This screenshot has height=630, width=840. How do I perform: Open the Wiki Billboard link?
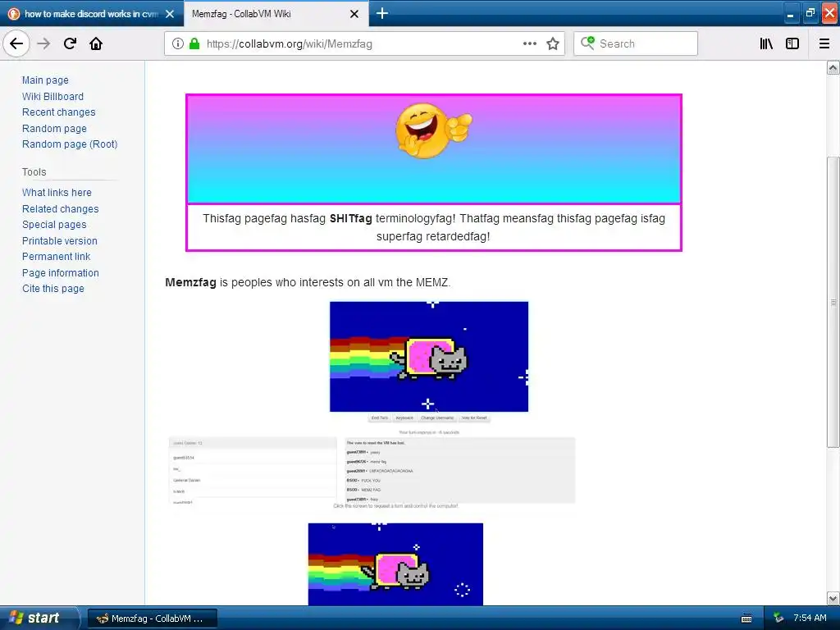click(x=52, y=97)
